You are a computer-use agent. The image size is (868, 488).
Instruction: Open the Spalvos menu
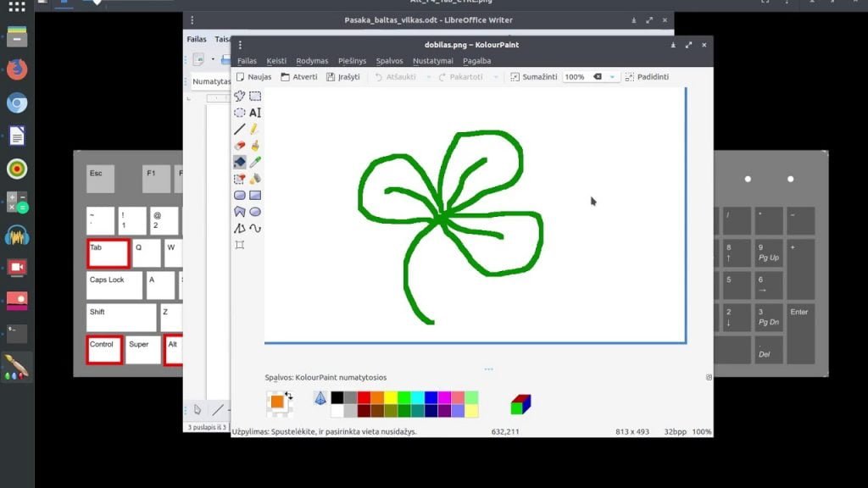coord(389,61)
